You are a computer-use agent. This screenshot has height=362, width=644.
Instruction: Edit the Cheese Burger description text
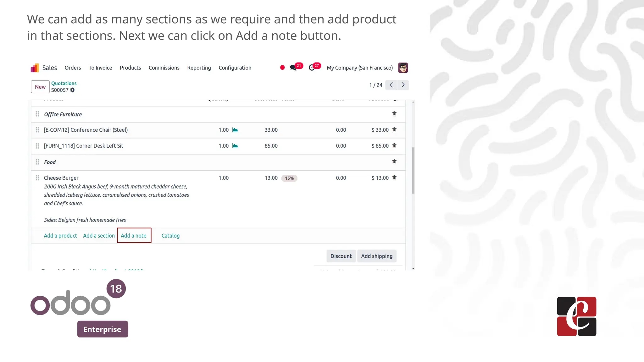click(116, 203)
